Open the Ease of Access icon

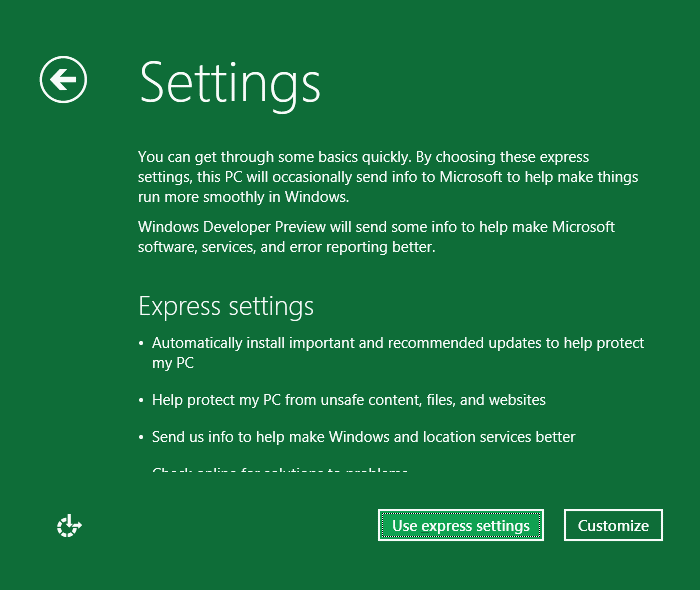pos(69,526)
